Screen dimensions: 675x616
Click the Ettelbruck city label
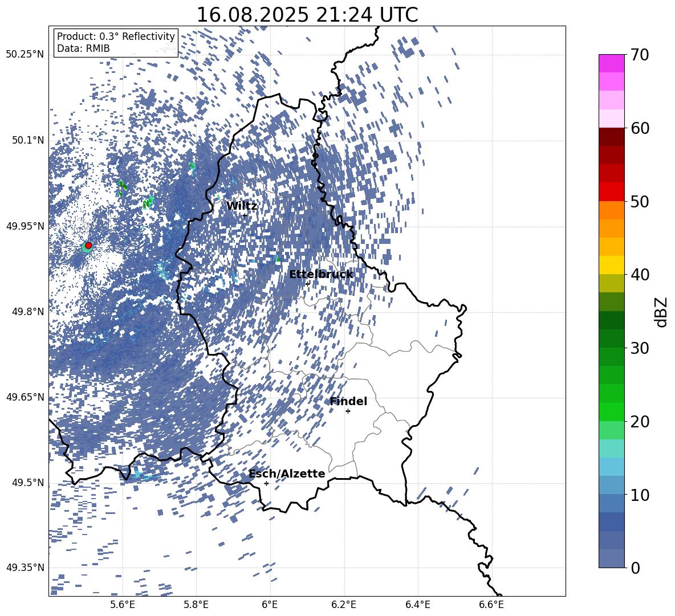pos(321,275)
